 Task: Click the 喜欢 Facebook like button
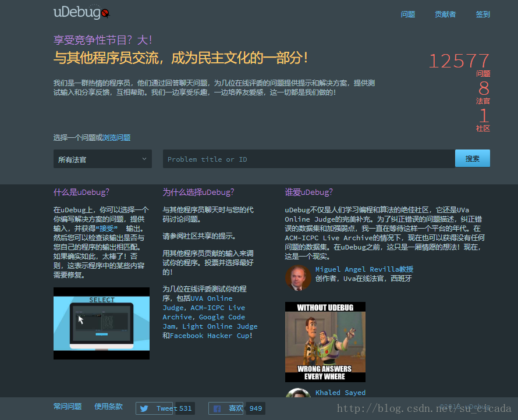226,408
